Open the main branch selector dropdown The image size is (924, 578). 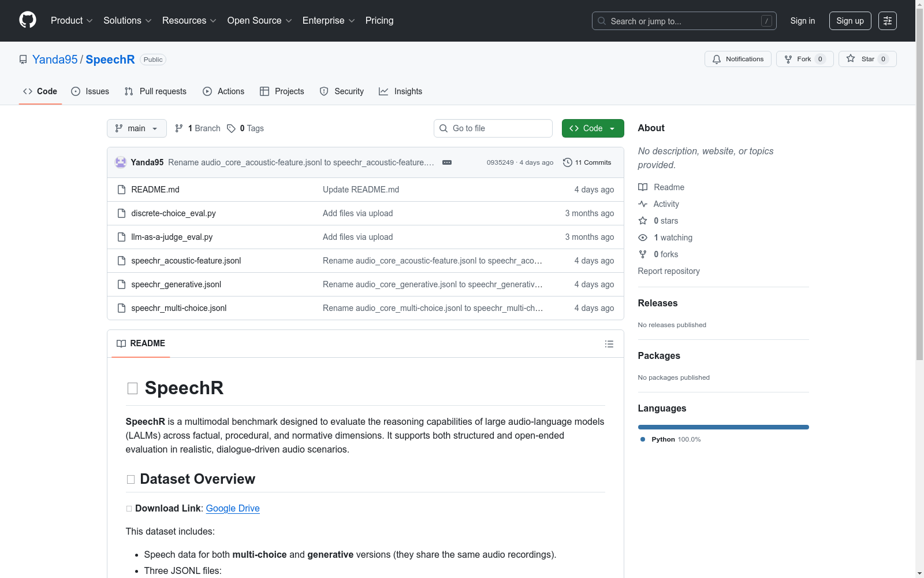[x=137, y=128]
